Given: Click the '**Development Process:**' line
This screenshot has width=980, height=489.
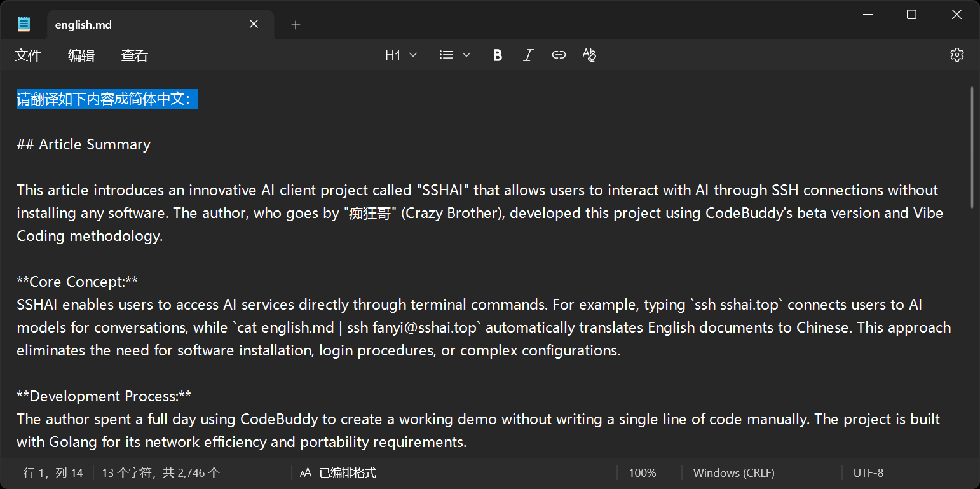Looking at the screenshot, I should 104,396.
